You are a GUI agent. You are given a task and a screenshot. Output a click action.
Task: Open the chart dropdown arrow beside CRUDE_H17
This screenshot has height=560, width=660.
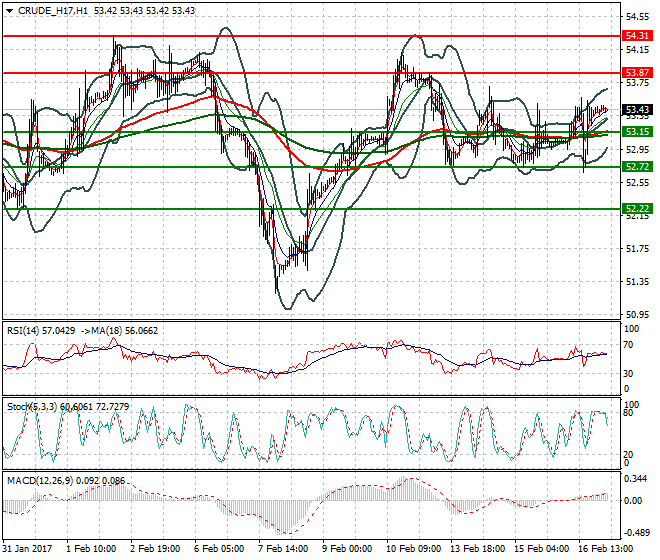(x=9, y=10)
